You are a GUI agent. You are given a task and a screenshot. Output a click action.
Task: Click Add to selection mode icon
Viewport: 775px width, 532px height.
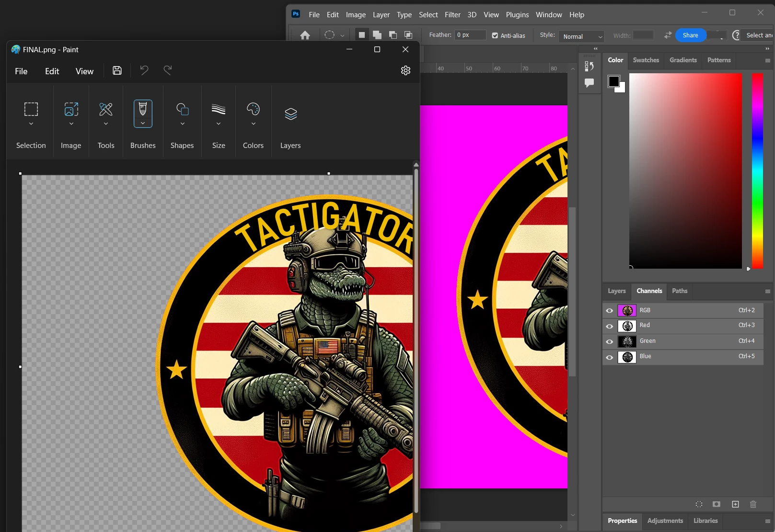pos(377,35)
